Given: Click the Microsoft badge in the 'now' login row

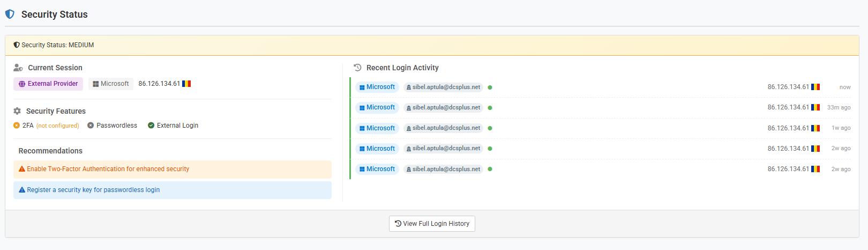Looking at the screenshot, I should (x=377, y=87).
